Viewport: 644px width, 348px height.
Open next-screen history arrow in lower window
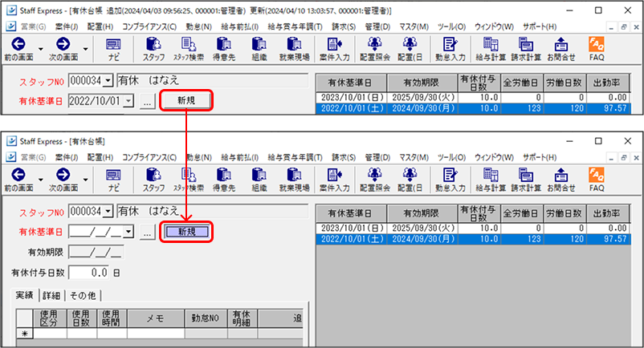(85, 180)
